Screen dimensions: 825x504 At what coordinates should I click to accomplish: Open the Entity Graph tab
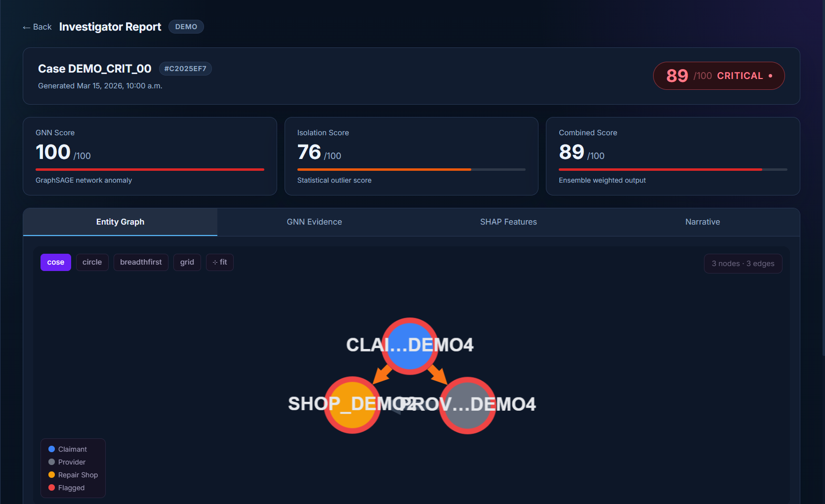120,222
